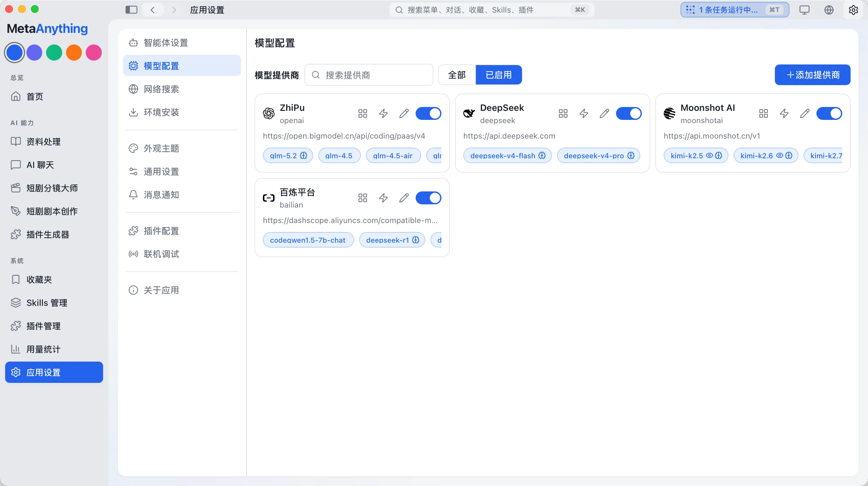
Task: Open 网络搜索 settings section
Action: (182, 89)
